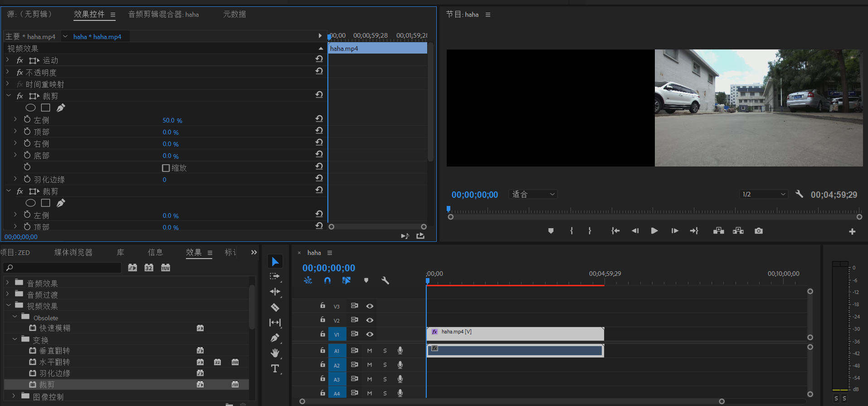
Task: Open the 适合 zoom level dropdown
Action: click(533, 194)
